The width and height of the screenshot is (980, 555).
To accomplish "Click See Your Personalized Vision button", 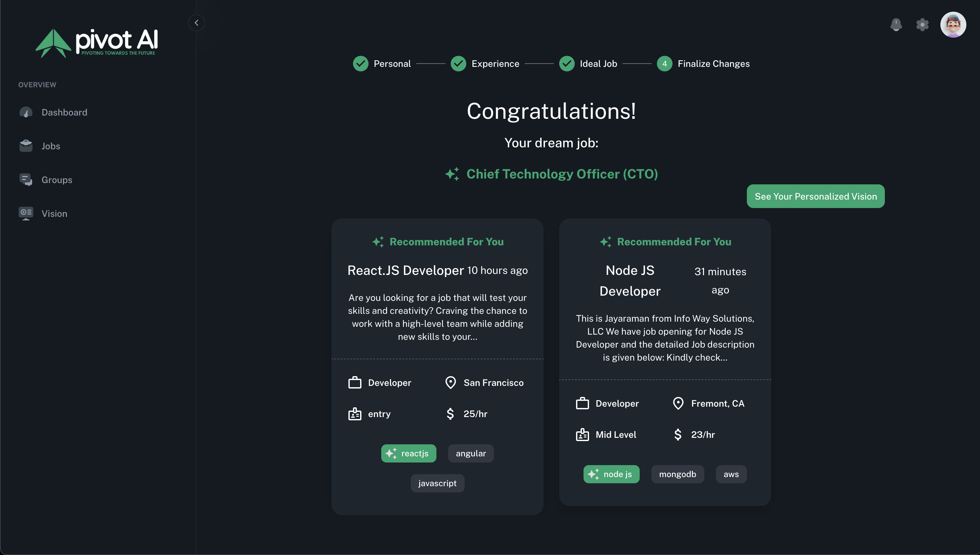I will 815,196.
